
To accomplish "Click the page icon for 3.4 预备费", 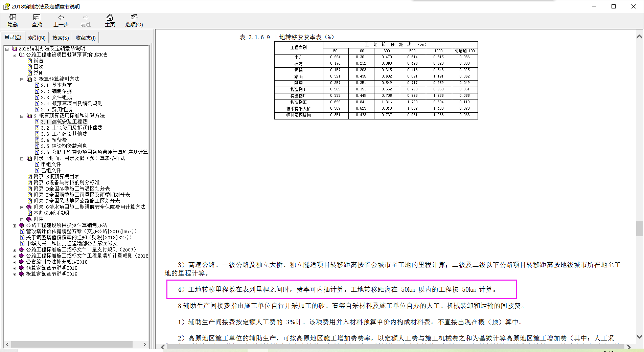I will click(x=37, y=140).
